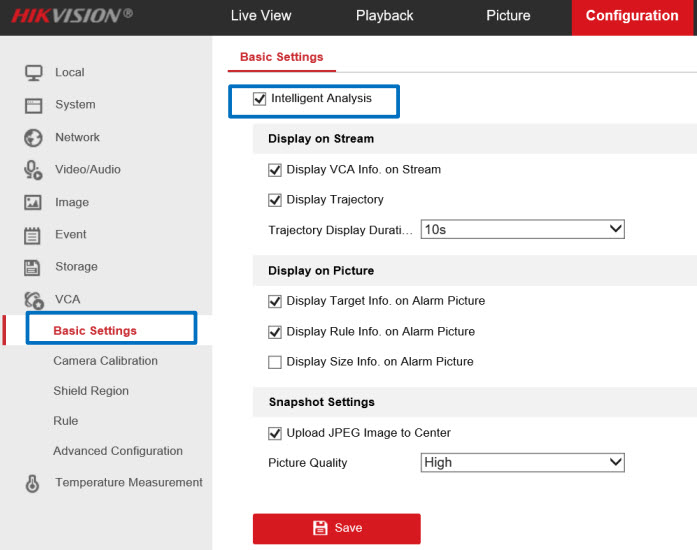
Task: Go to the Playback tab
Action: click(384, 16)
